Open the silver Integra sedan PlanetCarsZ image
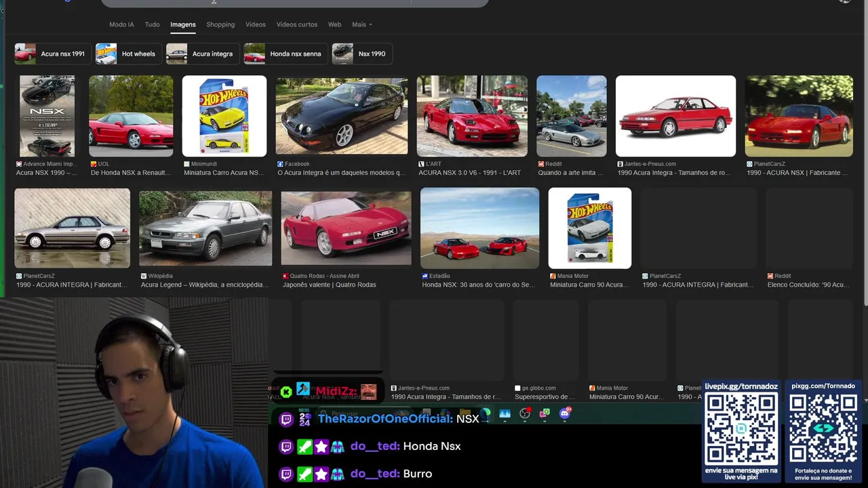Viewport: 868px width, 488px height. coord(72,228)
